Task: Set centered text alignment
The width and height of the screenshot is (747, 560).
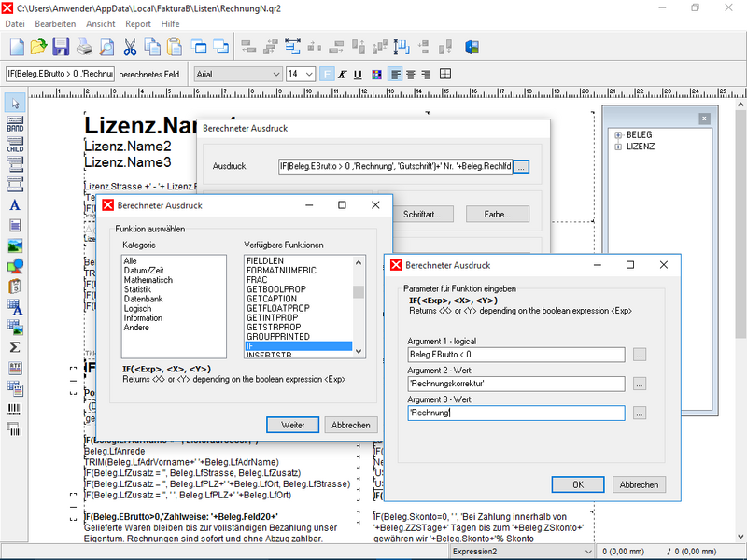Action: (411, 75)
